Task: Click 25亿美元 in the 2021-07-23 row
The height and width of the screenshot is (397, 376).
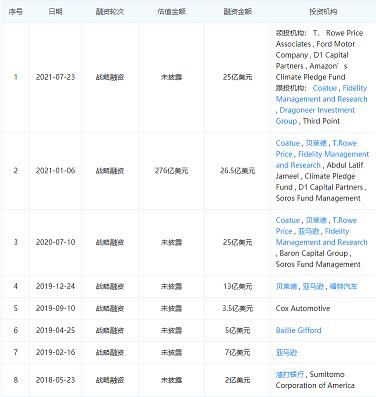Action: (238, 77)
